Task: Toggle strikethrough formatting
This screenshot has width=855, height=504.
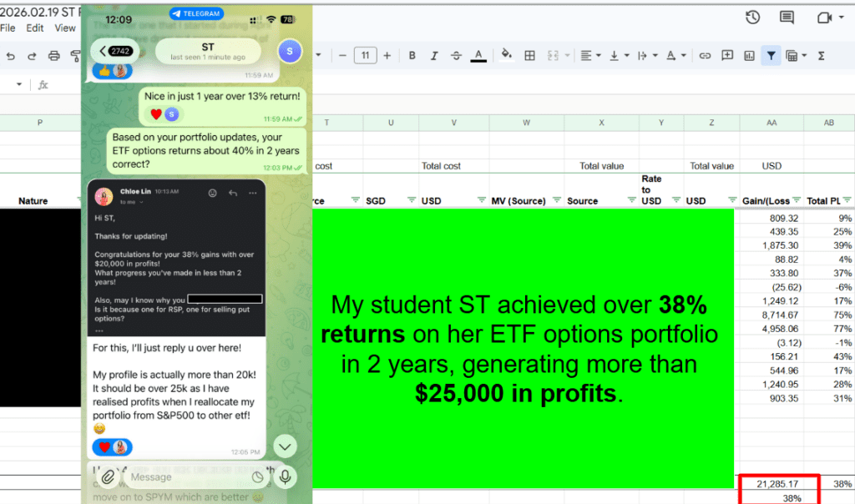Action: [456, 56]
